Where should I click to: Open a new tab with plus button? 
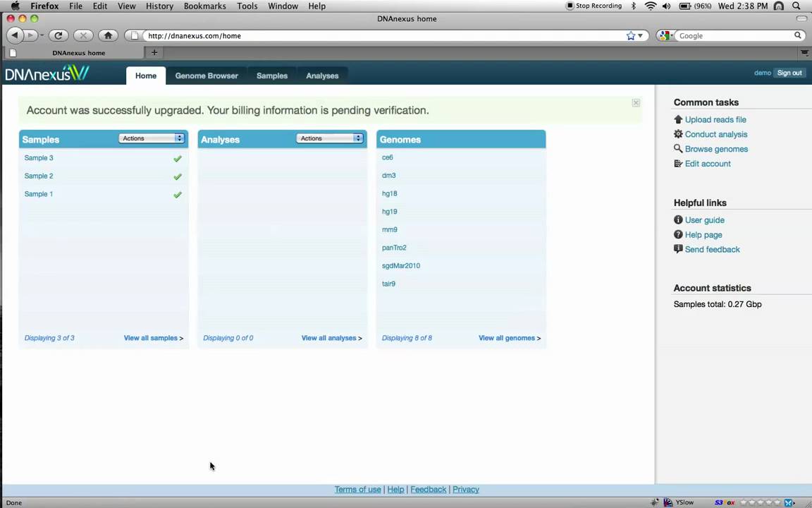click(x=154, y=52)
